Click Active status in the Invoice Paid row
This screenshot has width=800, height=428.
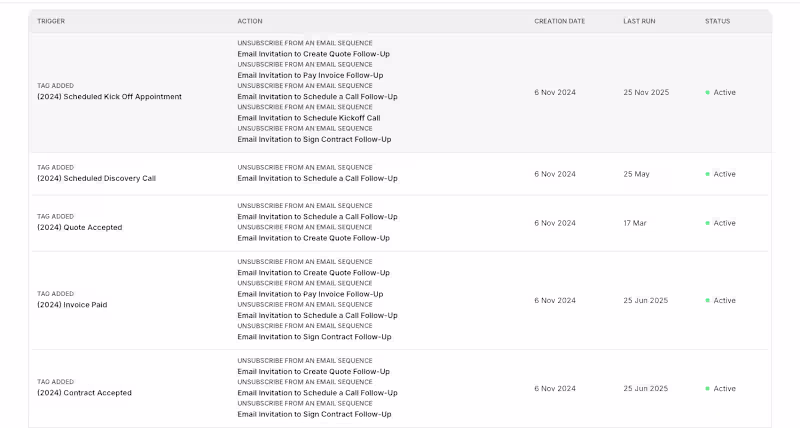pos(724,300)
